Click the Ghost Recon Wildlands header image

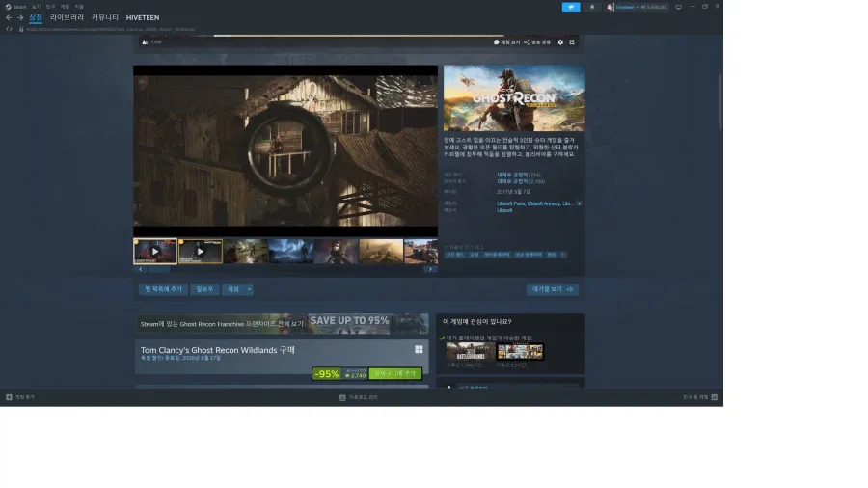point(514,98)
